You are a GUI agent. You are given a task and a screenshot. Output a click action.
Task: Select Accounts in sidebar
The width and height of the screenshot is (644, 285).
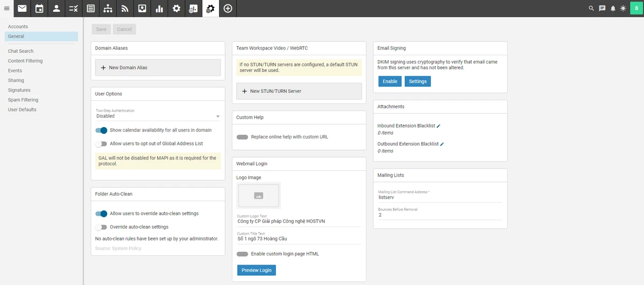click(x=18, y=26)
